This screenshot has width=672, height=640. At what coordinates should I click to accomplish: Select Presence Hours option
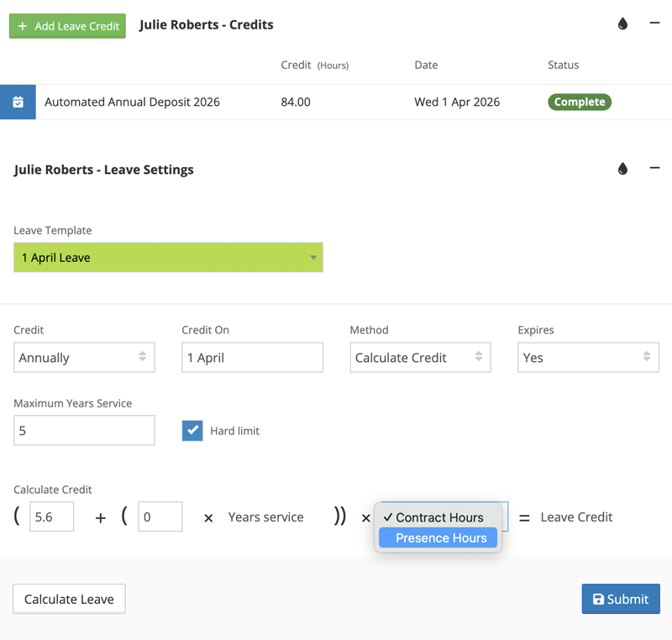tap(438, 538)
